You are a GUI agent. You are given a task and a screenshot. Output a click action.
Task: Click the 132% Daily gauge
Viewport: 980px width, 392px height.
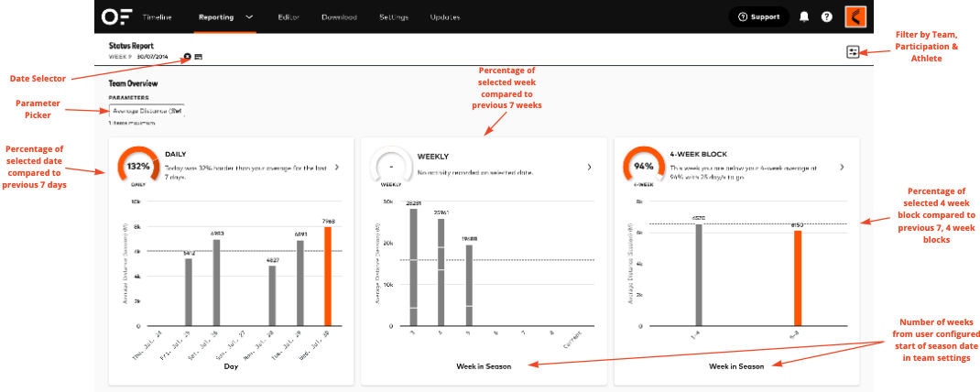pos(138,167)
